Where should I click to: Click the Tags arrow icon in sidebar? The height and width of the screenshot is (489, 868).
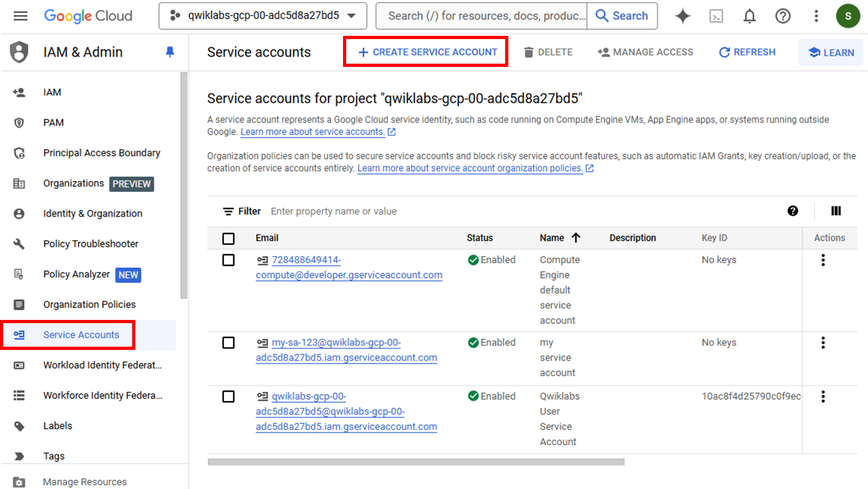point(19,456)
